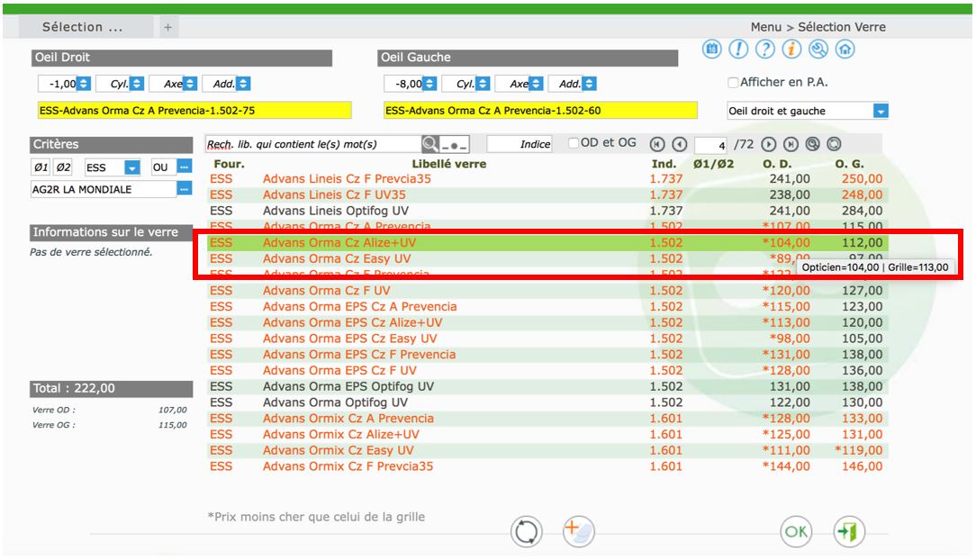Open the wrench settings icon
The width and height of the screenshot is (976, 560).
818,49
